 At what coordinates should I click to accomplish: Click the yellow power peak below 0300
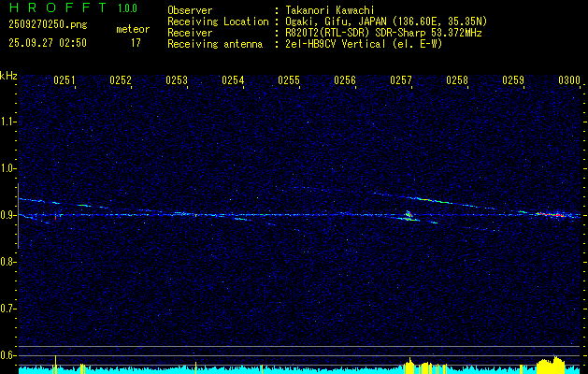pyautogui.click(x=551, y=365)
